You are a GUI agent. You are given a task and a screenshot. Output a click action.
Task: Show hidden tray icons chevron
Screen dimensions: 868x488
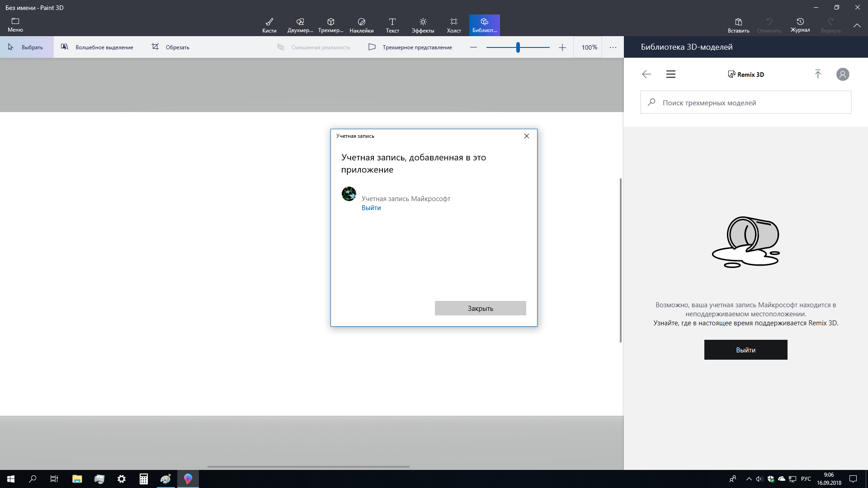(749, 479)
